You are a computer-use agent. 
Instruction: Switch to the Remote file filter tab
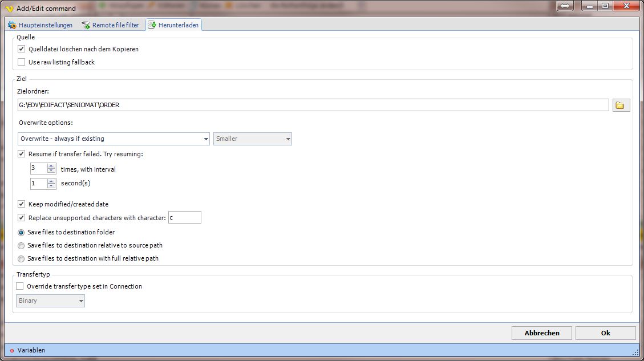pos(110,25)
